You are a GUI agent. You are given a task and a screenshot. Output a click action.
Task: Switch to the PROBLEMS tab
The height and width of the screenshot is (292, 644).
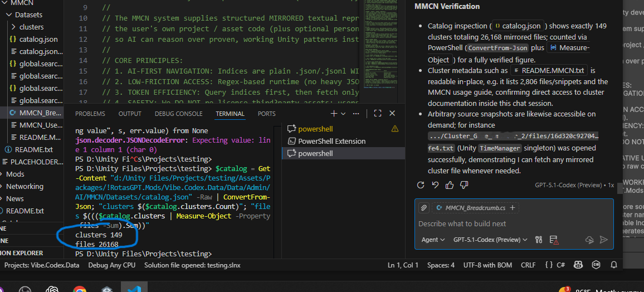[x=90, y=114]
